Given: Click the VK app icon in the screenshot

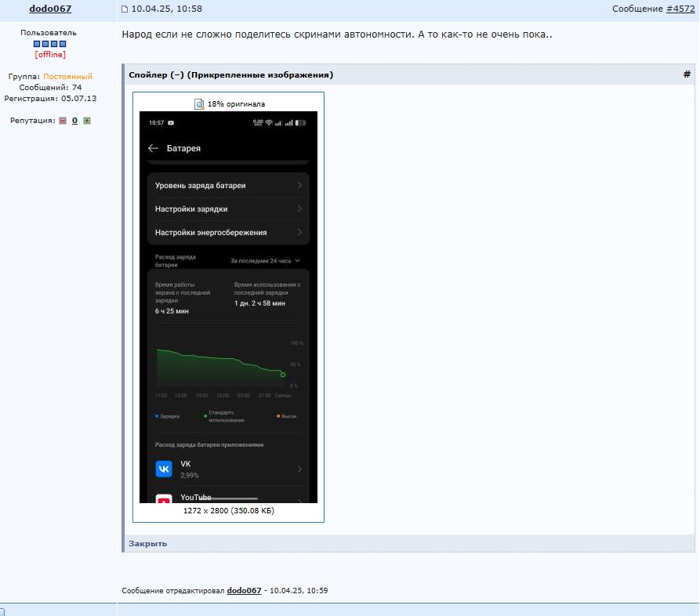Looking at the screenshot, I should (x=164, y=469).
